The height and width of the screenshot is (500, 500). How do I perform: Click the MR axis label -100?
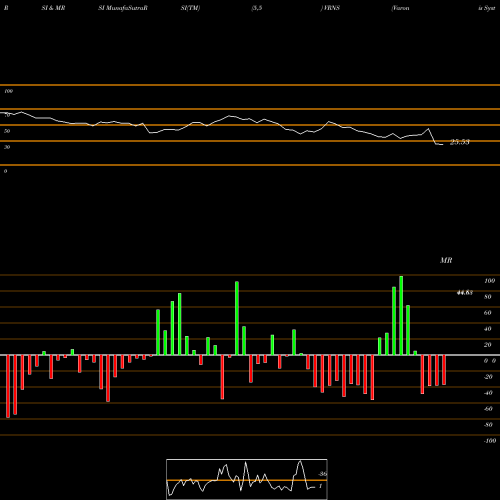(490, 441)
